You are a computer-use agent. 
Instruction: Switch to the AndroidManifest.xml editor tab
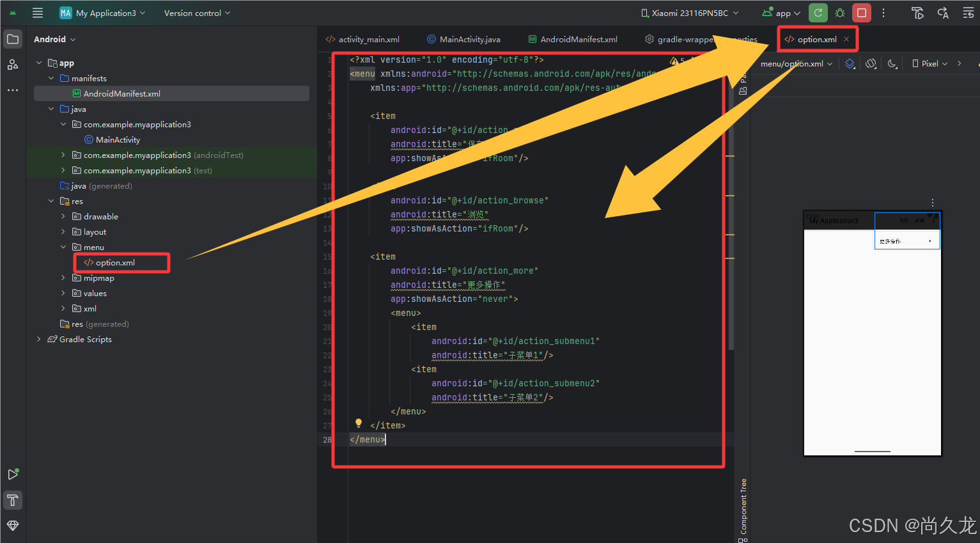point(573,39)
